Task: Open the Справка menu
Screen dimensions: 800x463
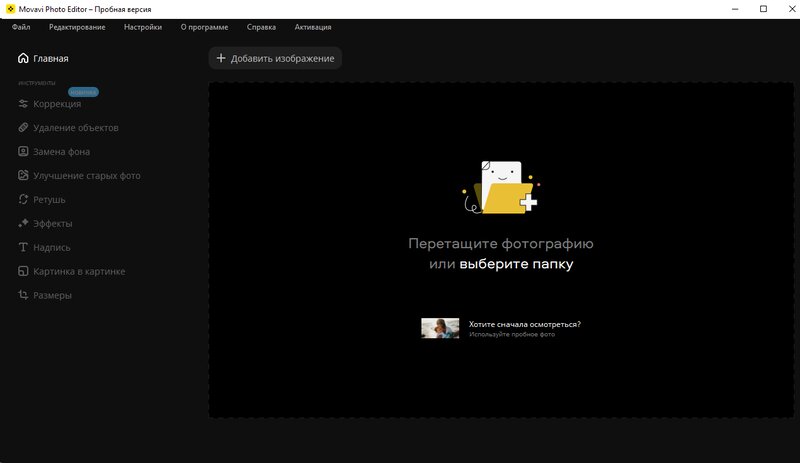Action: point(261,27)
